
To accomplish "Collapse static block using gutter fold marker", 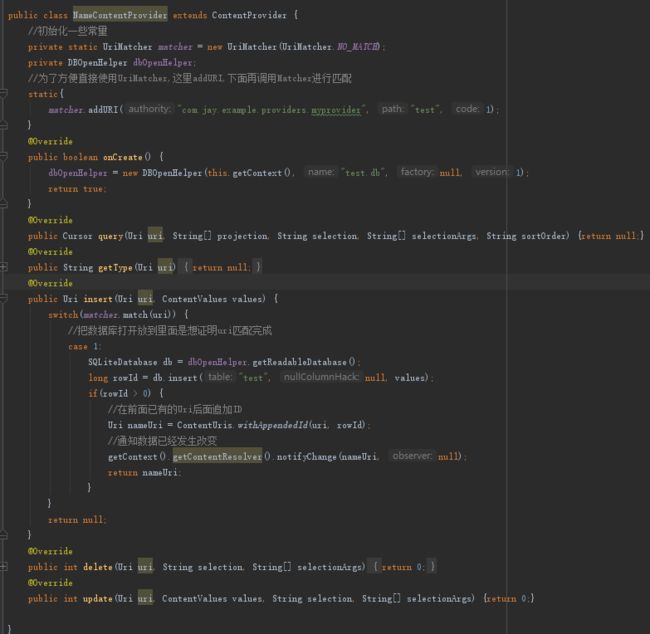I will point(4,94).
